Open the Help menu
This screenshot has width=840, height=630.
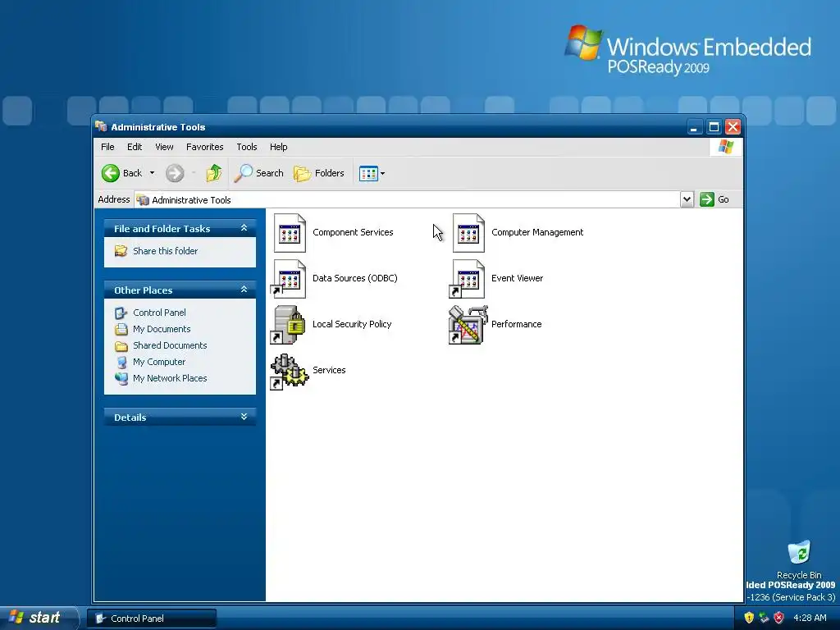pyautogui.click(x=279, y=147)
